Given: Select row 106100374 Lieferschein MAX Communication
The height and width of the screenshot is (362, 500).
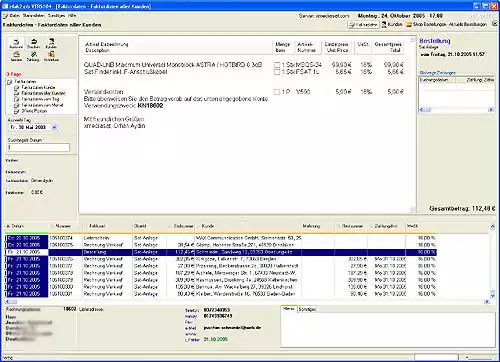Looking at the screenshot, I should coord(221,238).
